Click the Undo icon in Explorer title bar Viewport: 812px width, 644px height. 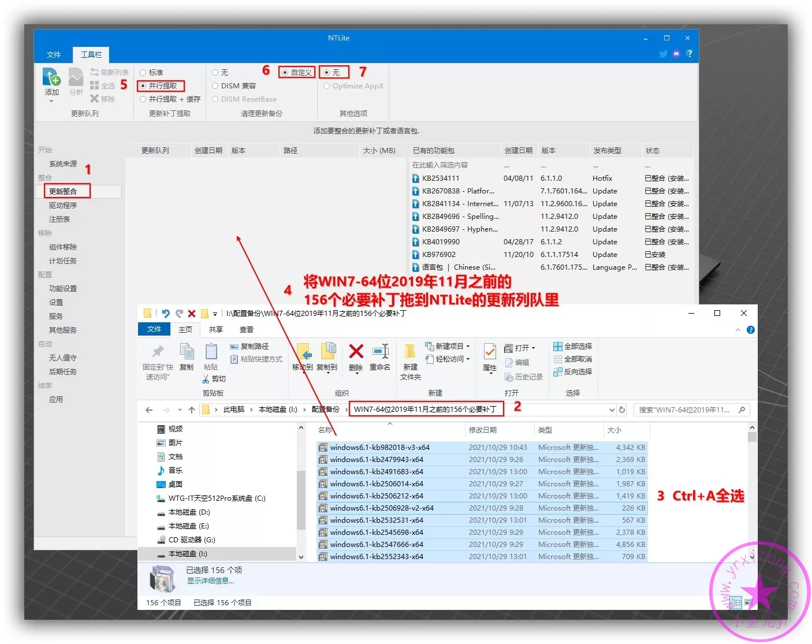(166, 313)
